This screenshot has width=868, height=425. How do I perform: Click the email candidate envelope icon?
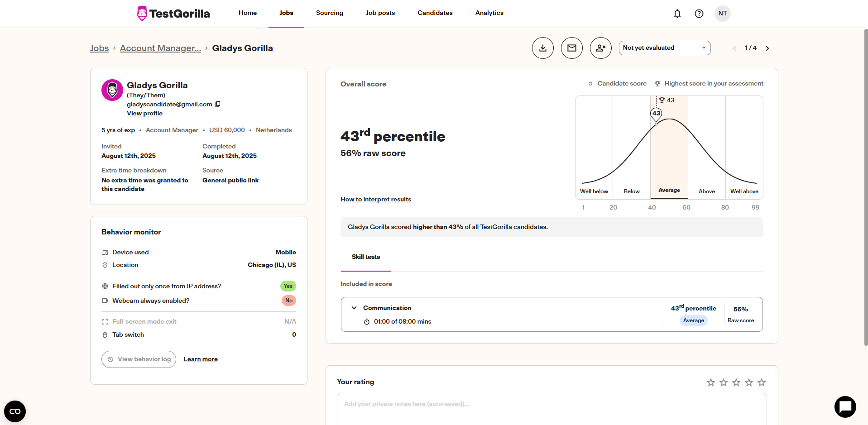point(571,48)
